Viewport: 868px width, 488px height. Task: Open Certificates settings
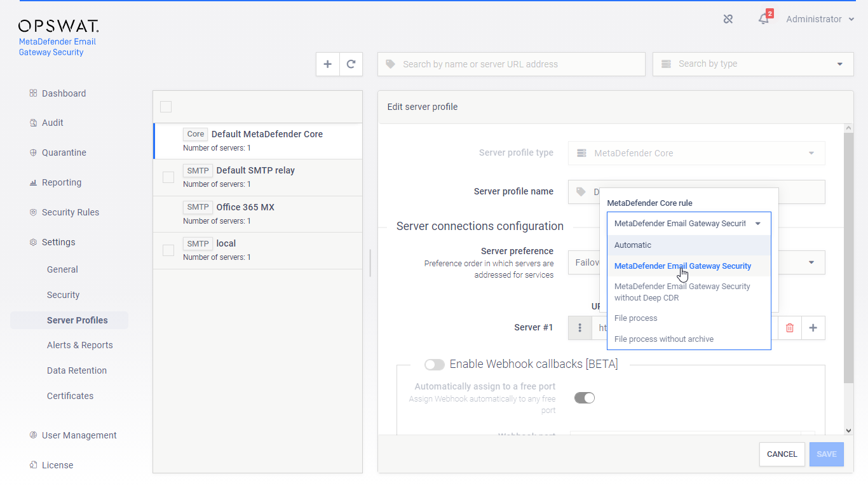pos(70,396)
